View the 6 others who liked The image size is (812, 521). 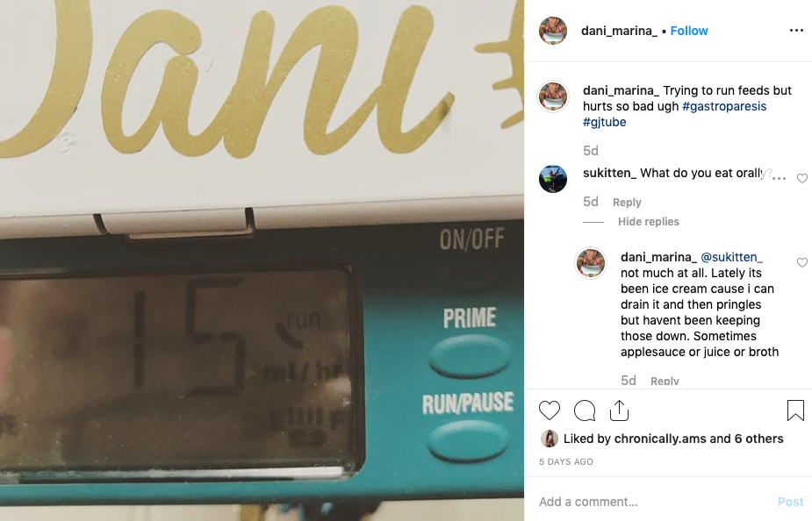[x=758, y=439]
